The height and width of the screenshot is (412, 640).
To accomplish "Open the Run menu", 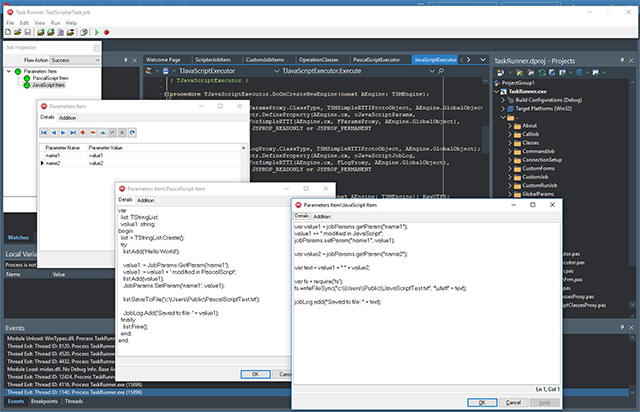I will point(56,23).
